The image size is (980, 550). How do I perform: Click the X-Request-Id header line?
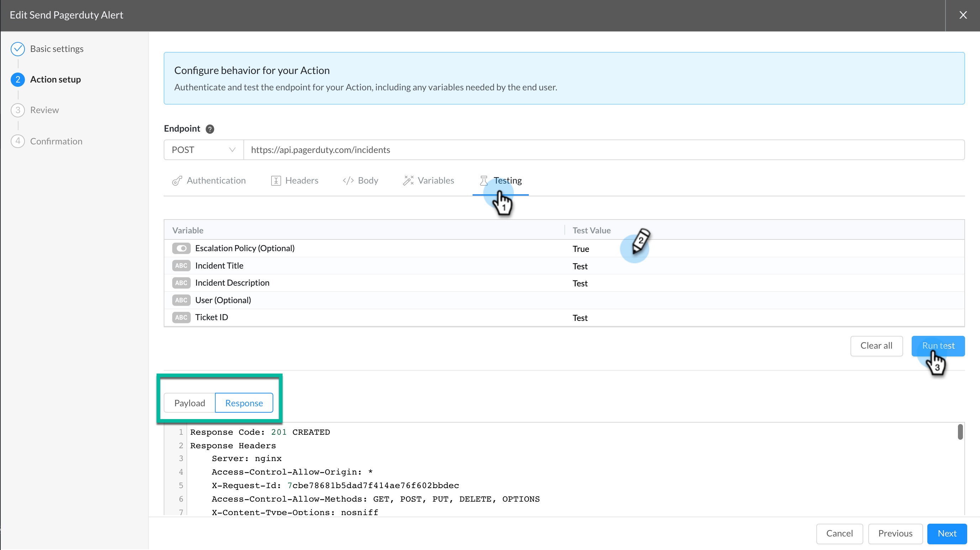tap(335, 486)
